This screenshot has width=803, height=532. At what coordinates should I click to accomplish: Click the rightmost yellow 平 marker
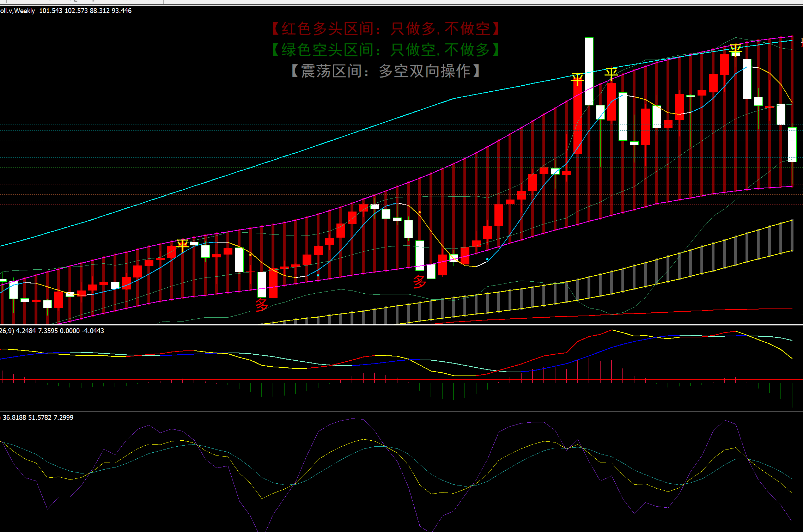735,50
